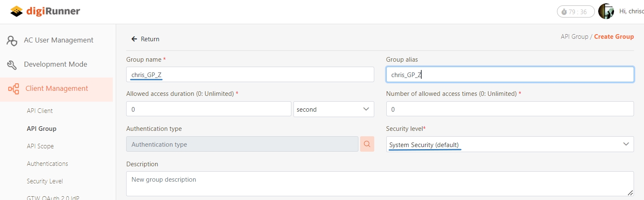The height and width of the screenshot is (200, 644).
Task: Click the Return link text
Action: coord(150,39)
